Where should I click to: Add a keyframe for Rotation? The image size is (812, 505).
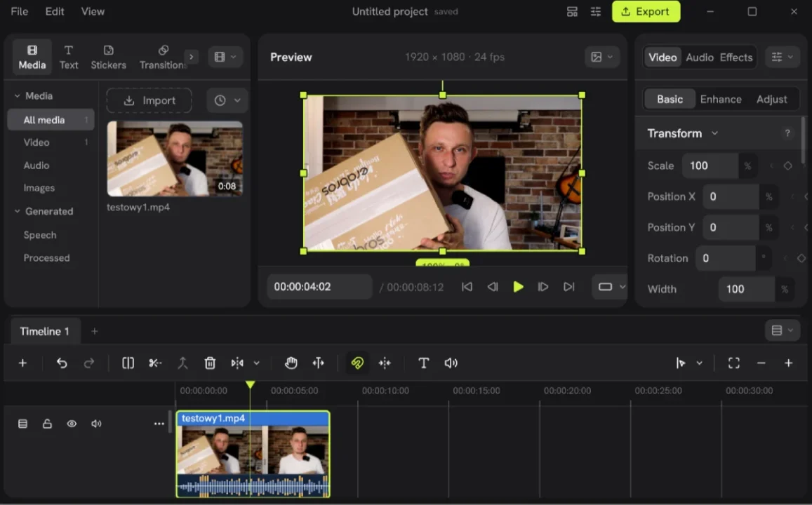pos(801,258)
